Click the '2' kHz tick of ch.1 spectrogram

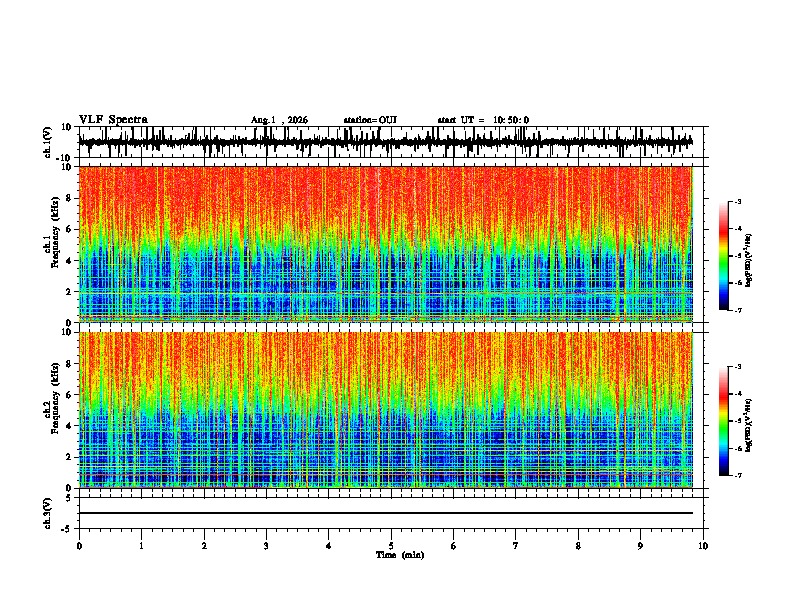[x=69, y=292]
